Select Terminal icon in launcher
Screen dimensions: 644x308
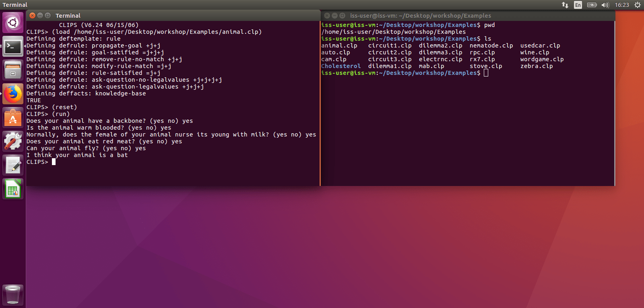[x=13, y=47]
